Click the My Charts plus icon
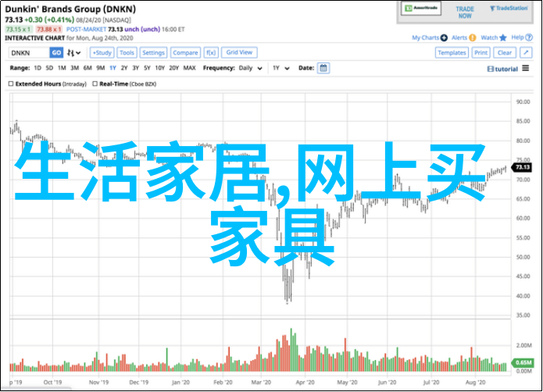The image size is (543, 392). pos(444,37)
